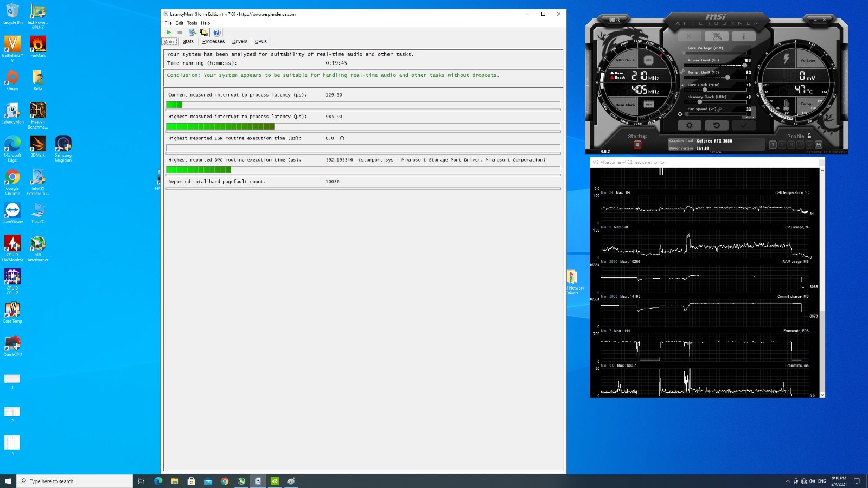Image resolution: width=868 pixels, height=488 pixels.
Task: Toggle the Fan Speed Auto button
Action: point(750,117)
